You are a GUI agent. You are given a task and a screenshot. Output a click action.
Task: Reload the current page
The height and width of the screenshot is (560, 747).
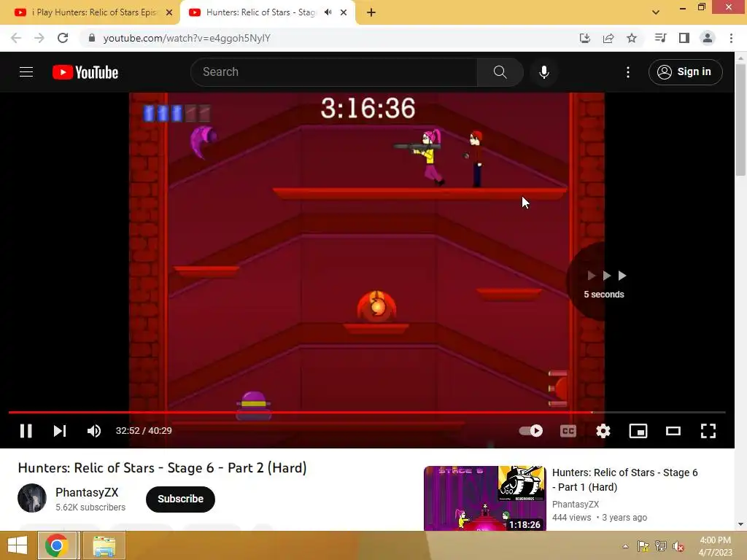coord(63,38)
